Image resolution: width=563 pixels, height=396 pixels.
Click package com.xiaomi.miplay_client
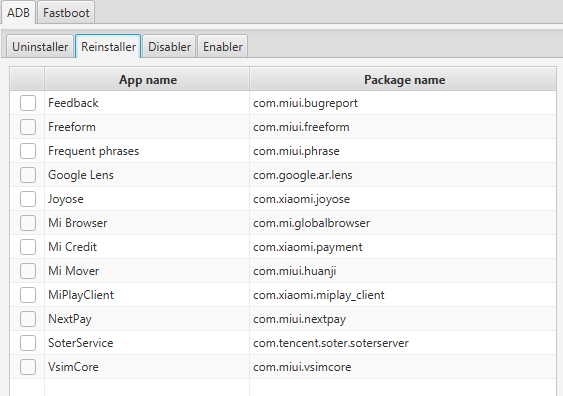click(x=318, y=295)
